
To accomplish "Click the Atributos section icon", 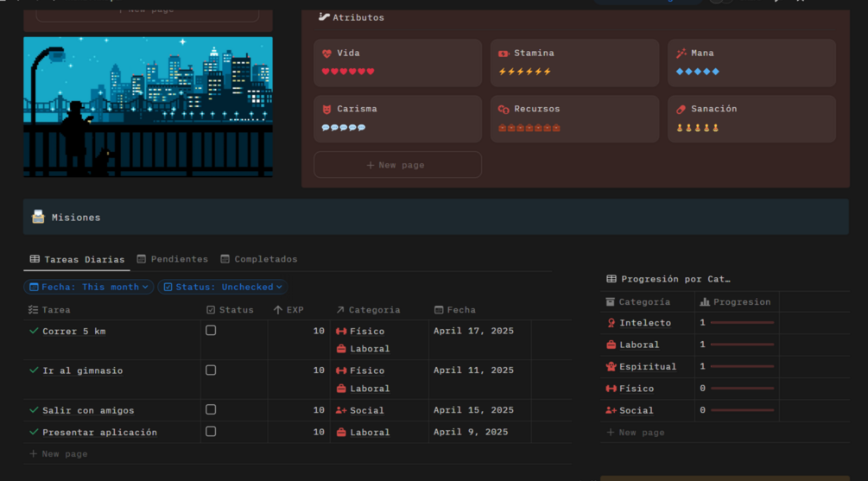I will pos(324,17).
